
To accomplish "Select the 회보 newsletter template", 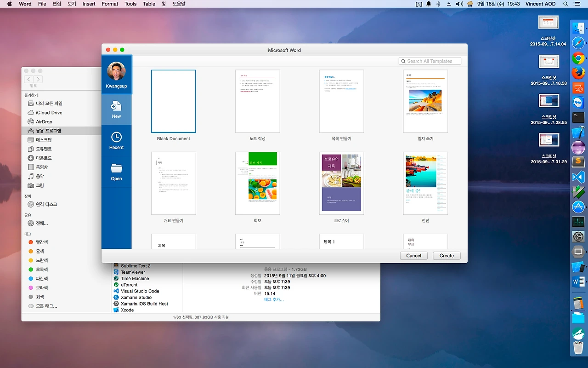I will click(x=257, y=183).
